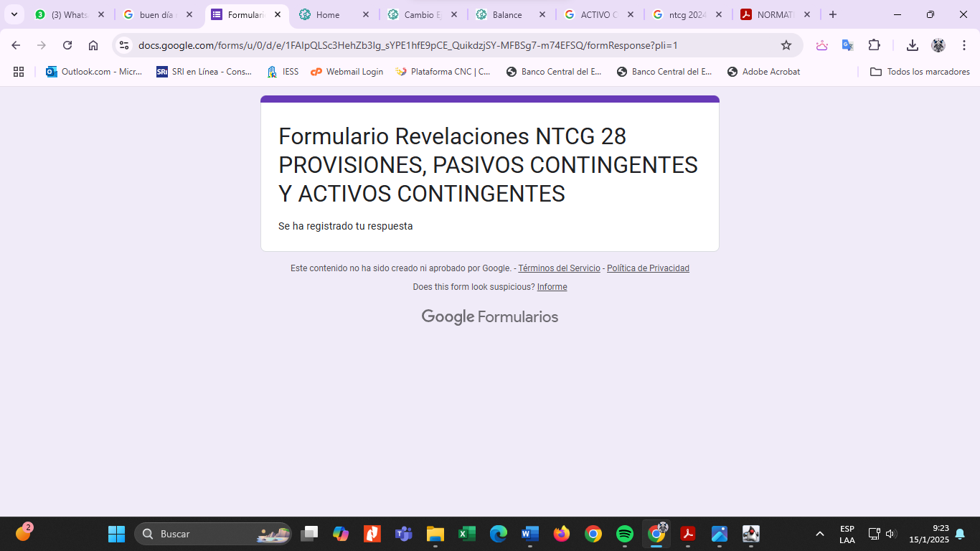Reload the current page
This screenshot has height=551, width=980.
(x=67, y=45)
